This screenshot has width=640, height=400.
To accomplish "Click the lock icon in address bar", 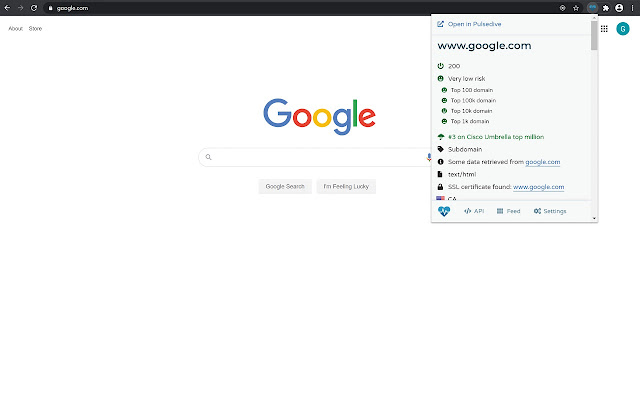I will click(50, 8).
